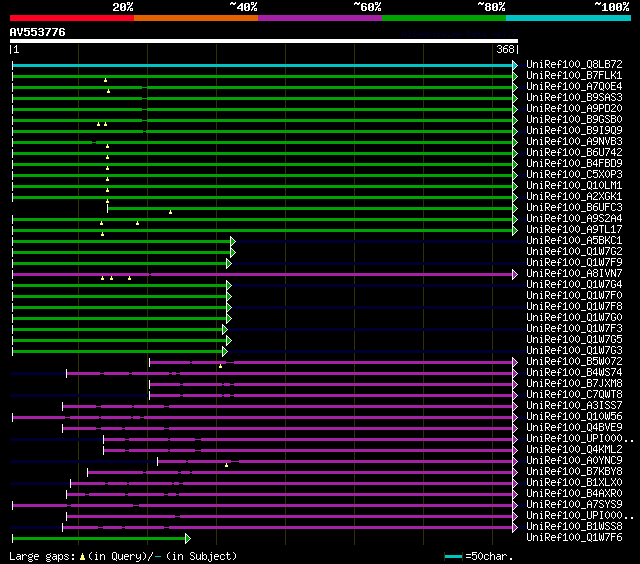Select the UniRef100_A8IVN7 label

[x=574, y=274]
